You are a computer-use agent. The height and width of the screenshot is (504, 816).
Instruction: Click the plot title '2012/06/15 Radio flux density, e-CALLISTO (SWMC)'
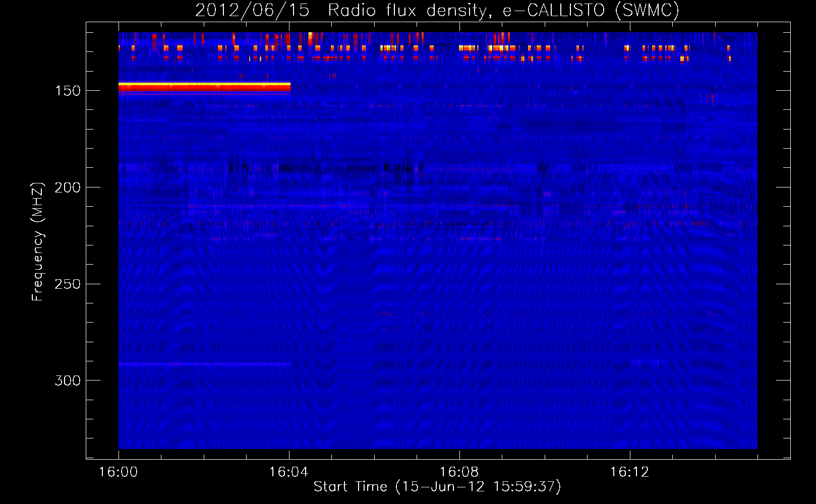437,10
